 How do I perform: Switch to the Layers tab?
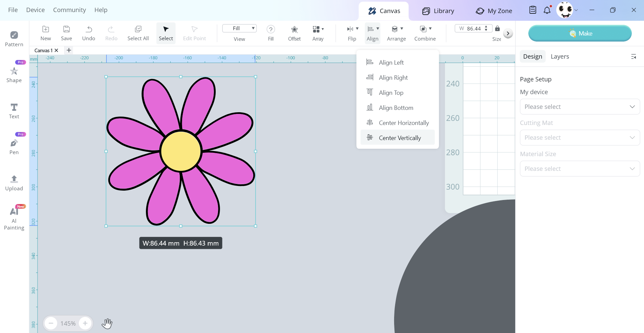[560, 57]
